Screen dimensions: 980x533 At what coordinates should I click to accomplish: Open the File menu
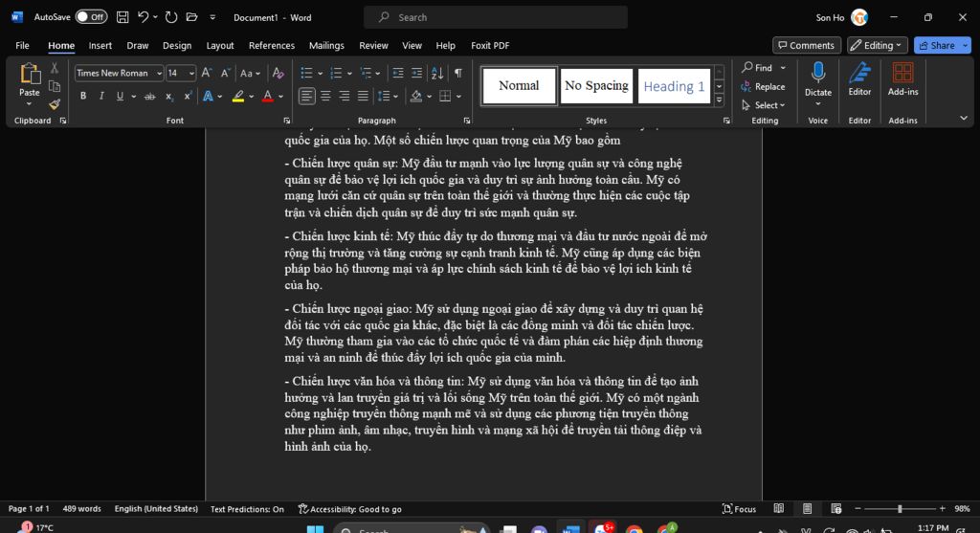pos(23,45)
